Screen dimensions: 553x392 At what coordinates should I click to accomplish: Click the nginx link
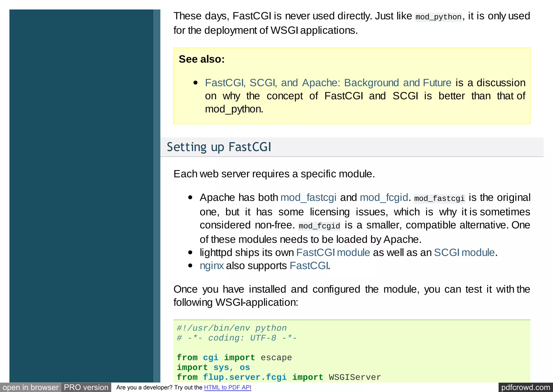(x=212, y=266)
